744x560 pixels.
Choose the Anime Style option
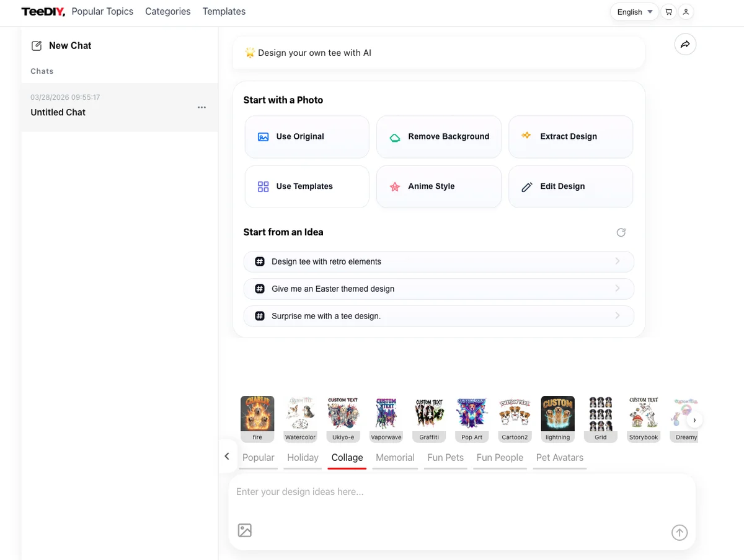pyautogui.click(x=439, y=186)
